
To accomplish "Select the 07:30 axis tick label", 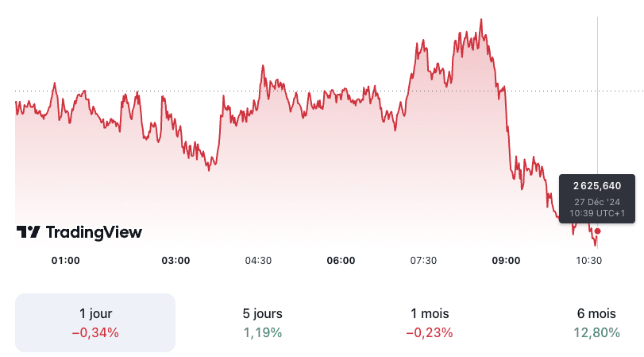I will (x=423, y=260).
